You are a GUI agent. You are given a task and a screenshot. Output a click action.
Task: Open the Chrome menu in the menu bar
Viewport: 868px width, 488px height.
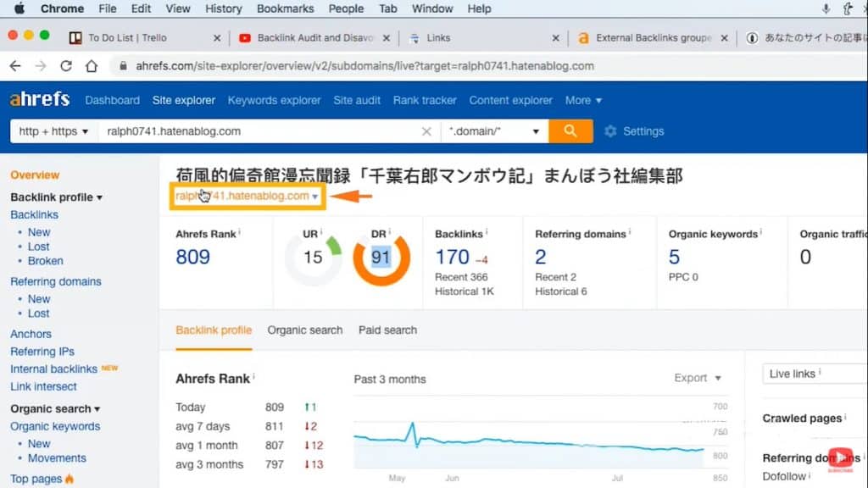click(x=62, y=8)
